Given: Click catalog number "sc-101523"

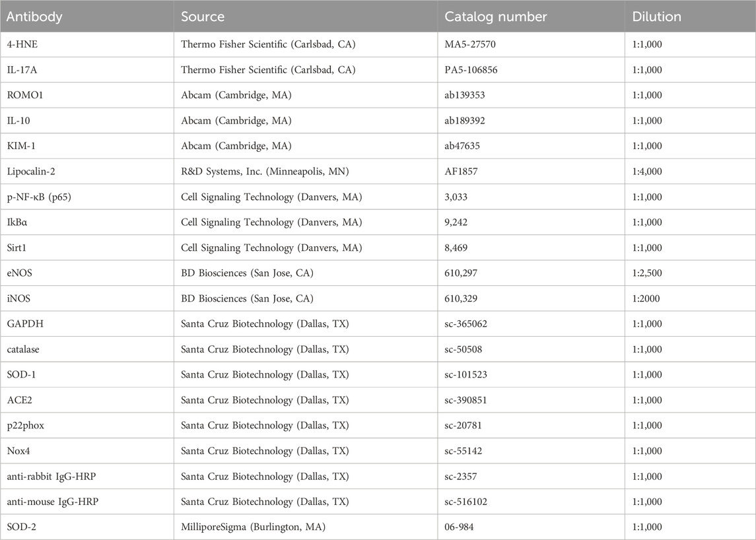Looking at the screenshot, I should click(x=465, y=374).
